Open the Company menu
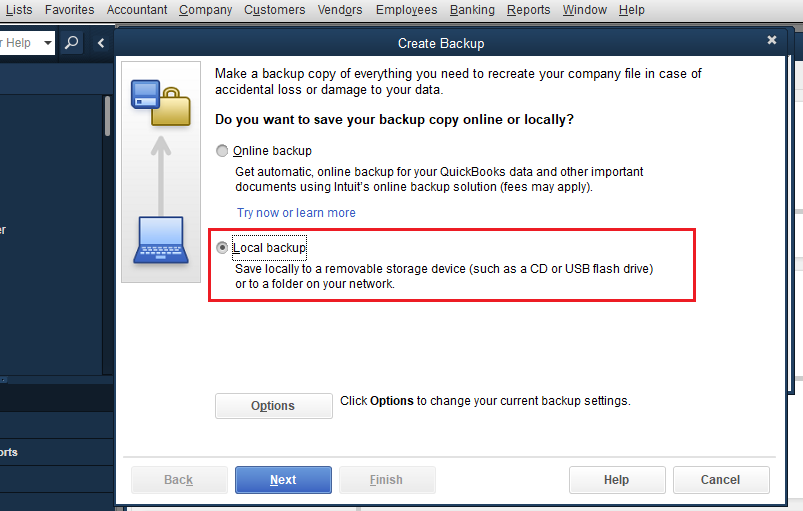Screen dimensions: 803x511 pyautogui.click(x=205, y=10)
